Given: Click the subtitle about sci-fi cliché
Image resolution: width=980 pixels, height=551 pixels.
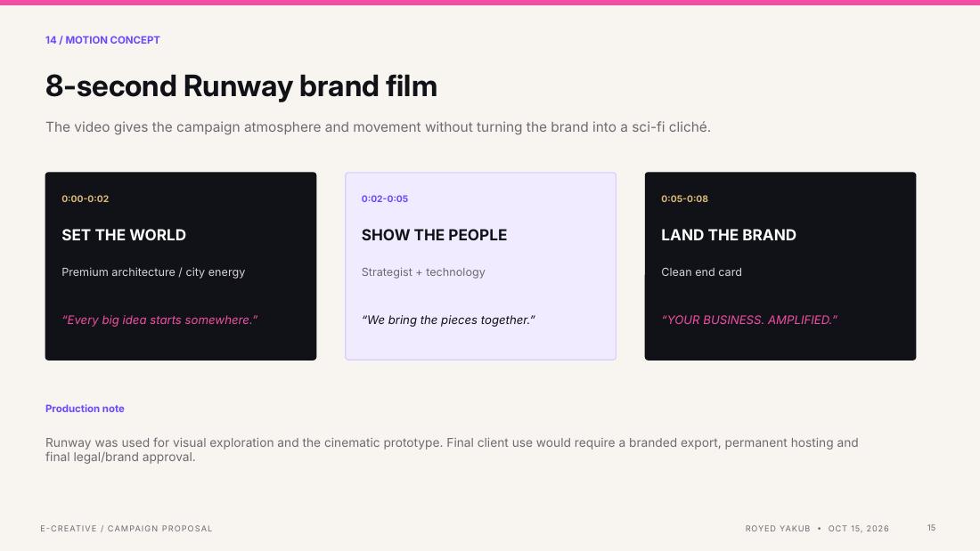Looking at the screenshot, I should tap(378, 126).
